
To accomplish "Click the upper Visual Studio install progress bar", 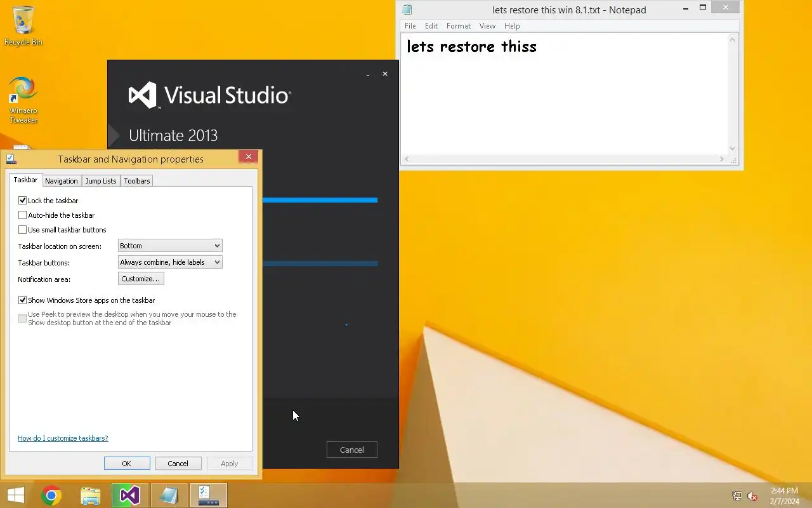I will tap(320, 200).
